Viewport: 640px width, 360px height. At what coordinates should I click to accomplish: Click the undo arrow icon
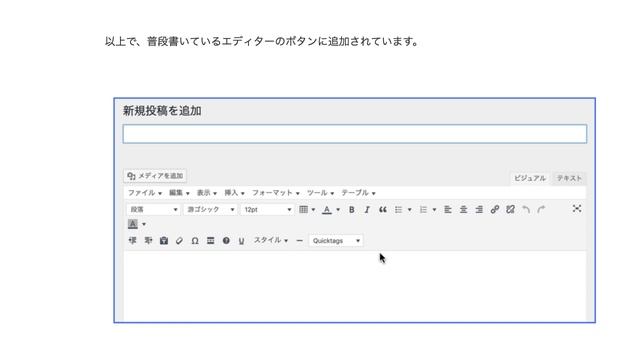coord(526,210)
